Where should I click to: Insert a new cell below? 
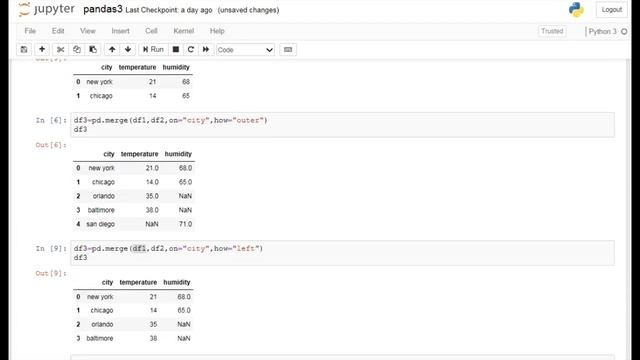tap(42, 49)
